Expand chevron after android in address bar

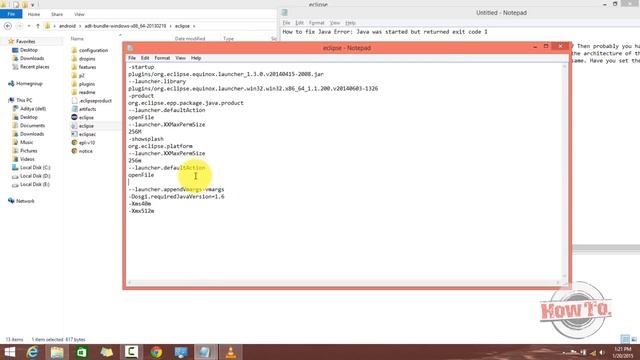tap(80, 26)
